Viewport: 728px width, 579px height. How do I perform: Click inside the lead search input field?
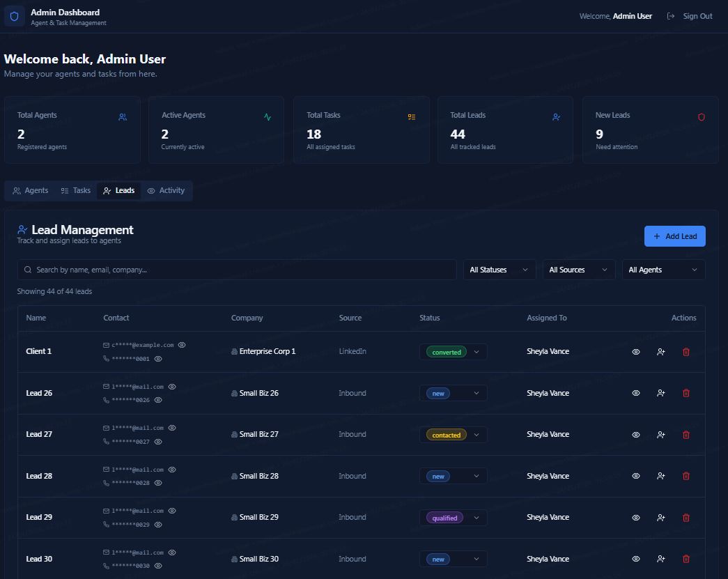(x=209, y=270)
